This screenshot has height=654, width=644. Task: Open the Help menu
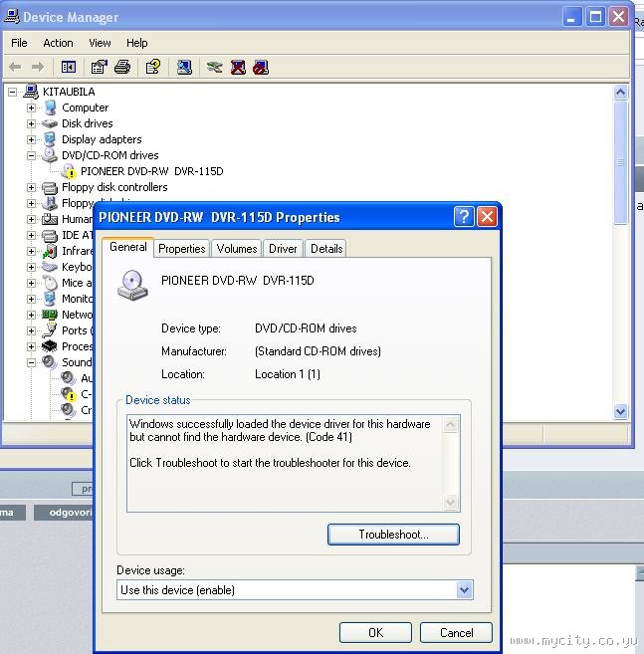click(136, 43)
